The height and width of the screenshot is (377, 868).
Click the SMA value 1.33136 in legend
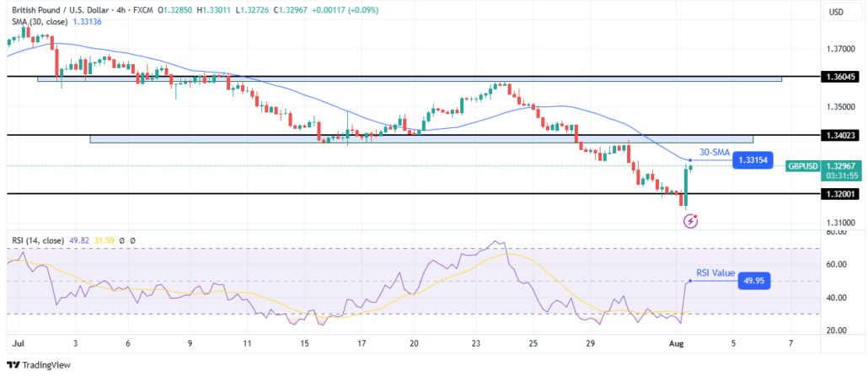(87, 22)
